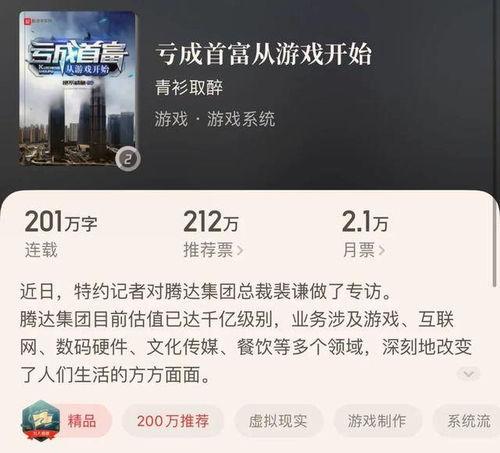The height and width of the screenshot is (453, 500).
Task: Open 推荐票 details via its arrow
Action: [240, 250]
